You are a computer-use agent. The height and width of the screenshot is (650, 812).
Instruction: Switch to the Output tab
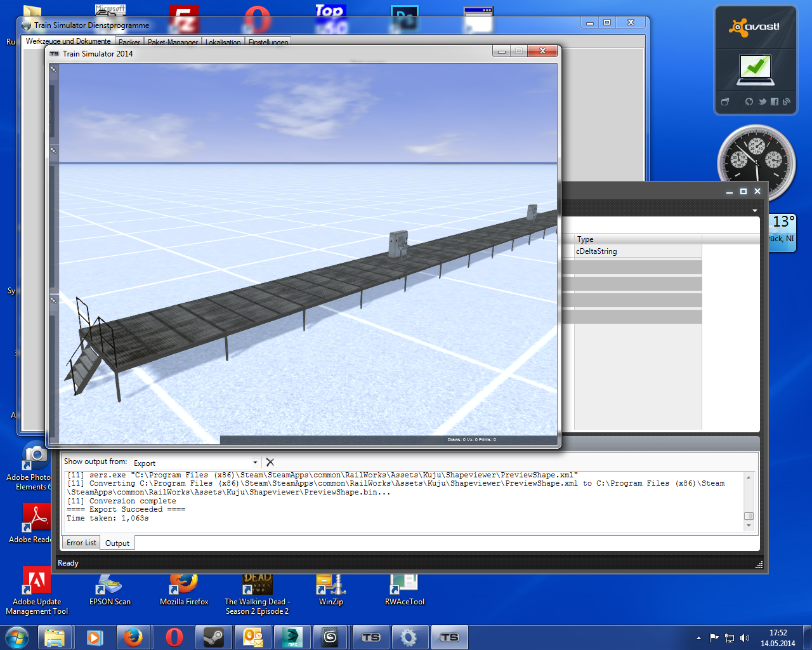coord(117,543)
